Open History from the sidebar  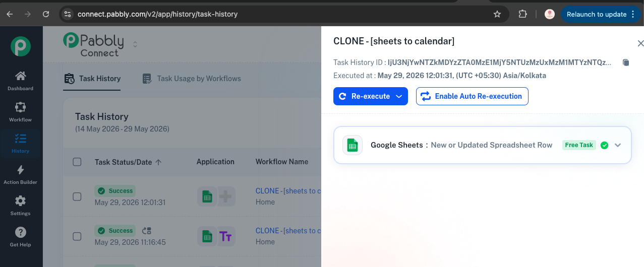point(21,144)
